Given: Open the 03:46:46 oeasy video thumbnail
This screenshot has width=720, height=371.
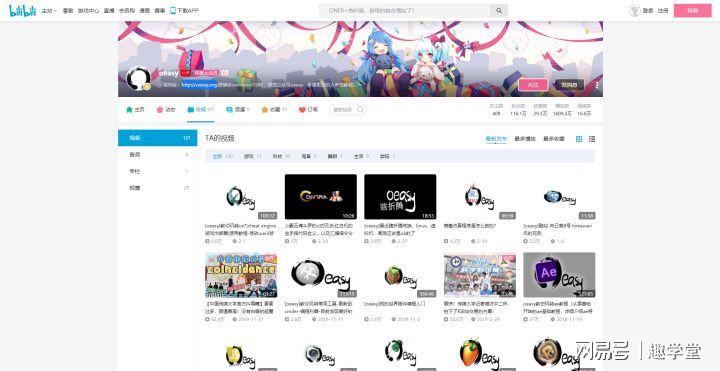Looking at the screenshot, I should pyautogui.click(x=400, y=275).
